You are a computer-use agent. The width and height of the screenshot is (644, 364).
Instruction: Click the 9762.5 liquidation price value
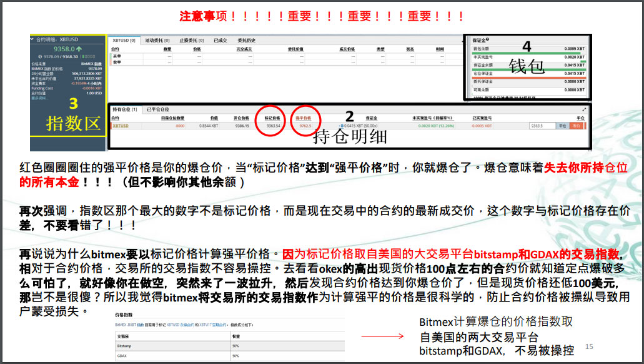[x=305, y=126]
